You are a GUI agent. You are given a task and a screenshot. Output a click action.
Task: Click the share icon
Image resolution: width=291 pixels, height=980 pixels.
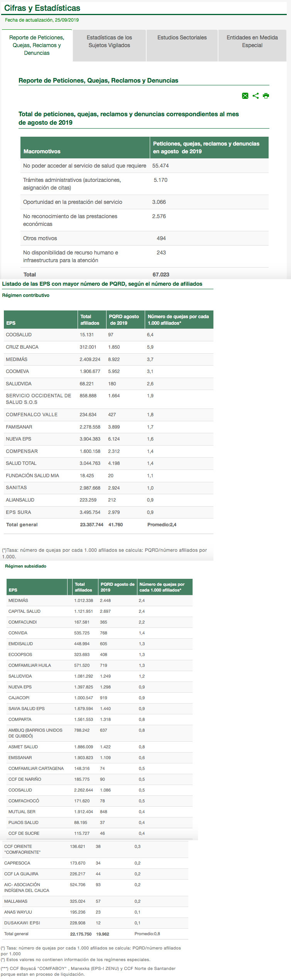255,96
